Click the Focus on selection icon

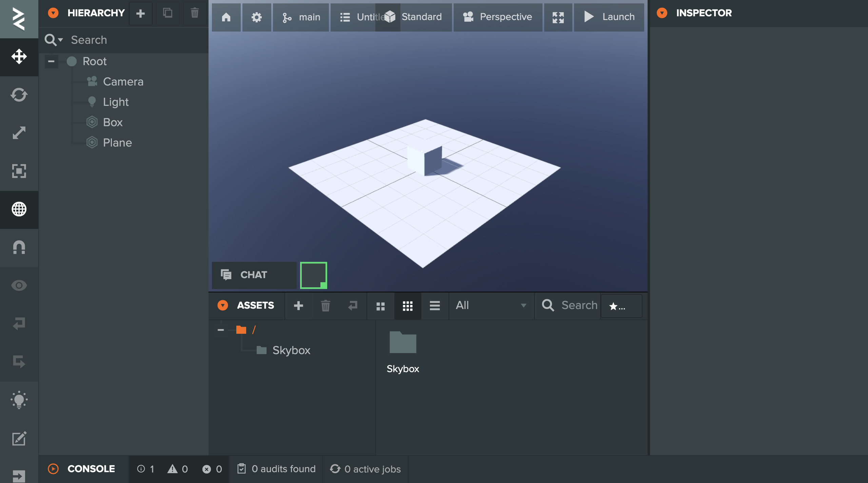click(19, 171)
